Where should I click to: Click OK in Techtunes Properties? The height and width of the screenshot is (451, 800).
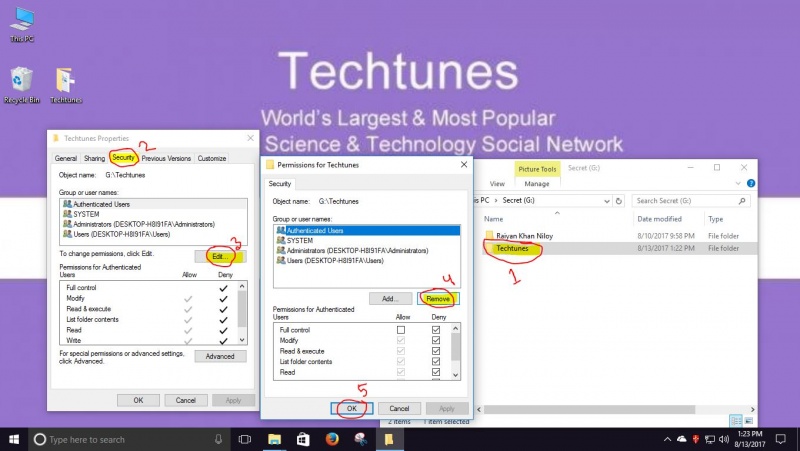point(138,400)
